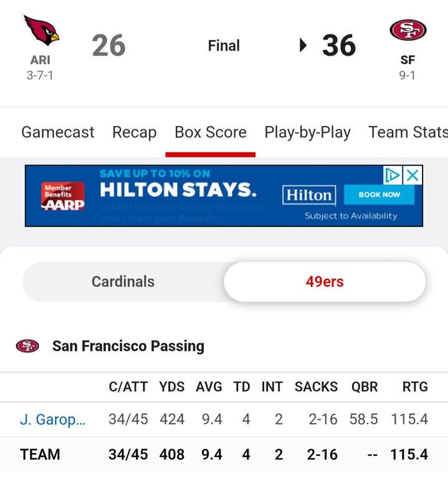
Task: Open the Gamecast tab
Action: click(58, 132)
